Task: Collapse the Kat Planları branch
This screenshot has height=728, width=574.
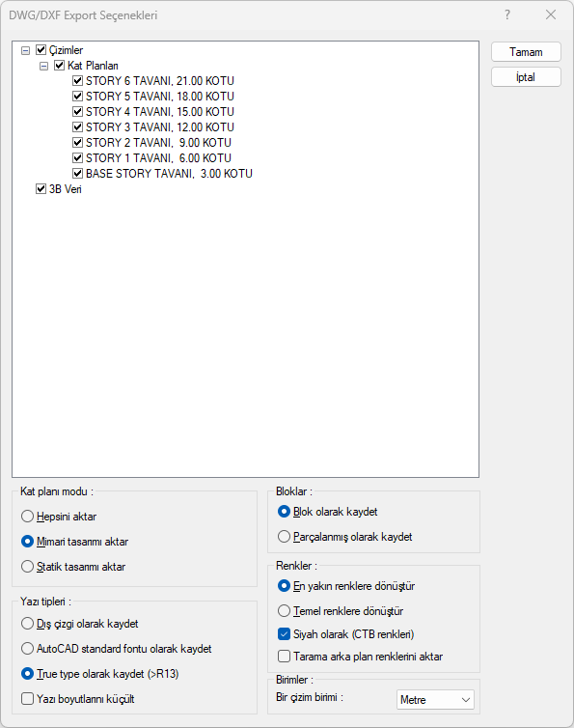Action: 44,66
